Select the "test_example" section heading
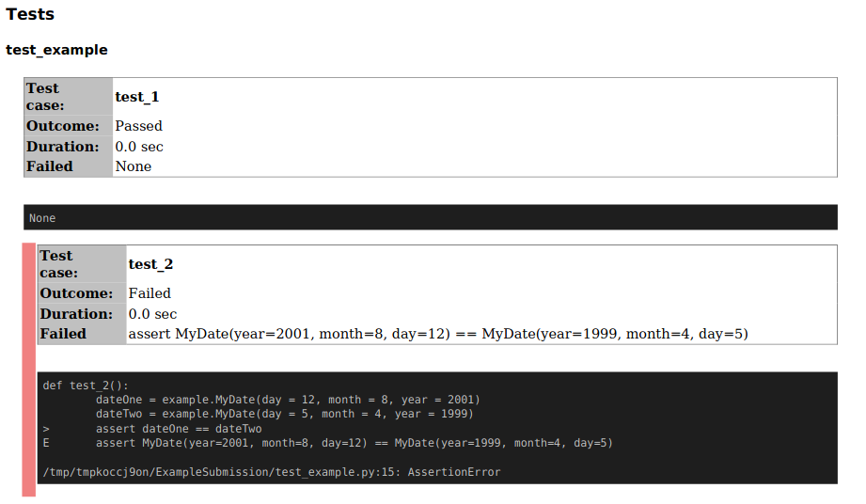 pyautogui.click(x=56, y=50)
